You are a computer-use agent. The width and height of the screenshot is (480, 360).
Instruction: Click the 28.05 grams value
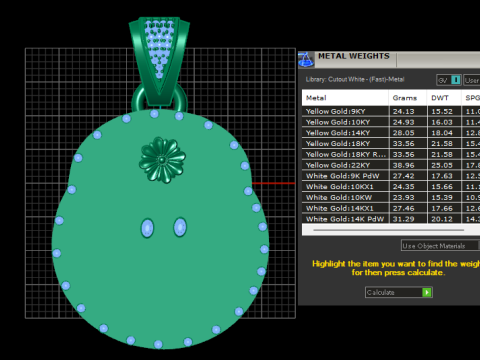pyautogui.click(x=403, y=133)
